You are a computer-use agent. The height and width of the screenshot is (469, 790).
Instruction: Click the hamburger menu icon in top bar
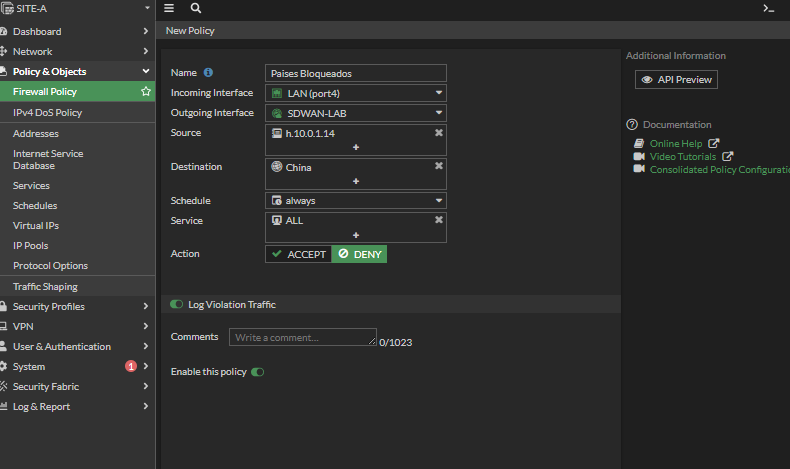pos(169,8)
